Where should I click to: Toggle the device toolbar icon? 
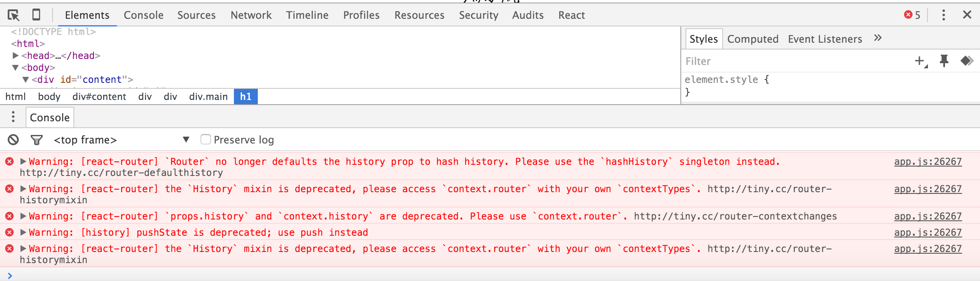36,15
